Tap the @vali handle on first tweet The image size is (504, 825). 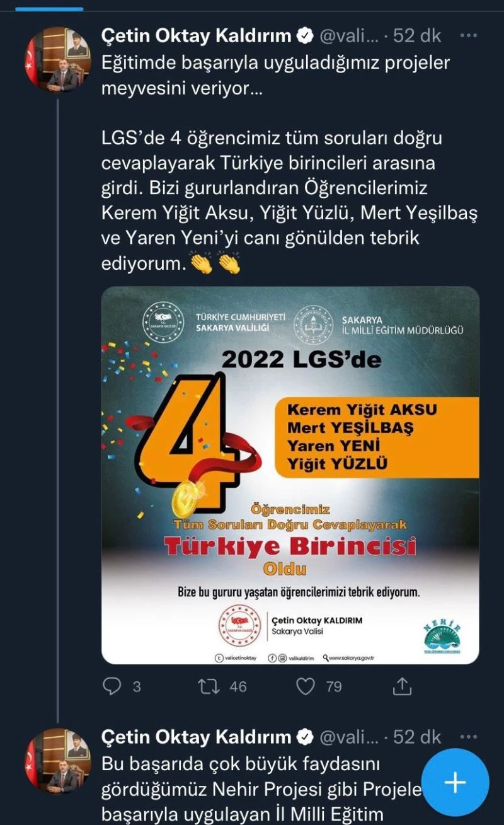[350, 36]
